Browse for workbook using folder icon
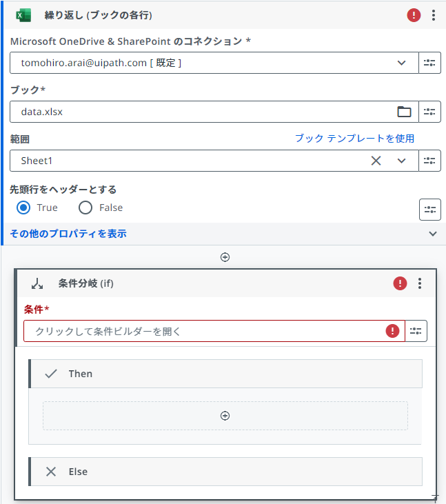 click(x=404, y=112)
